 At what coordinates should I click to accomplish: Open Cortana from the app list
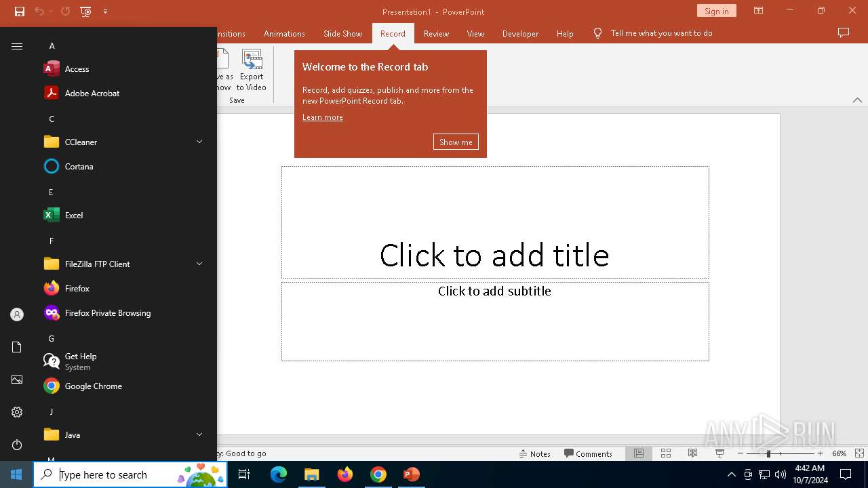pos(125,166)
